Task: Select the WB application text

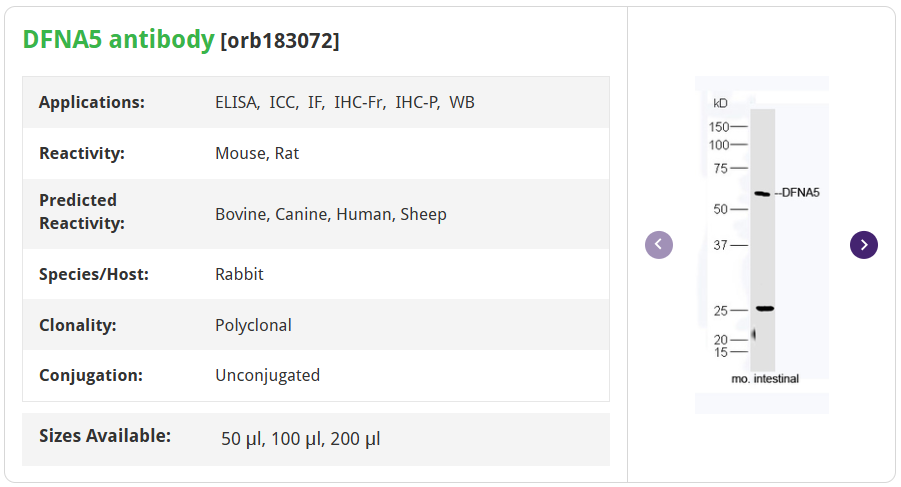Action: tap(462, 102)
